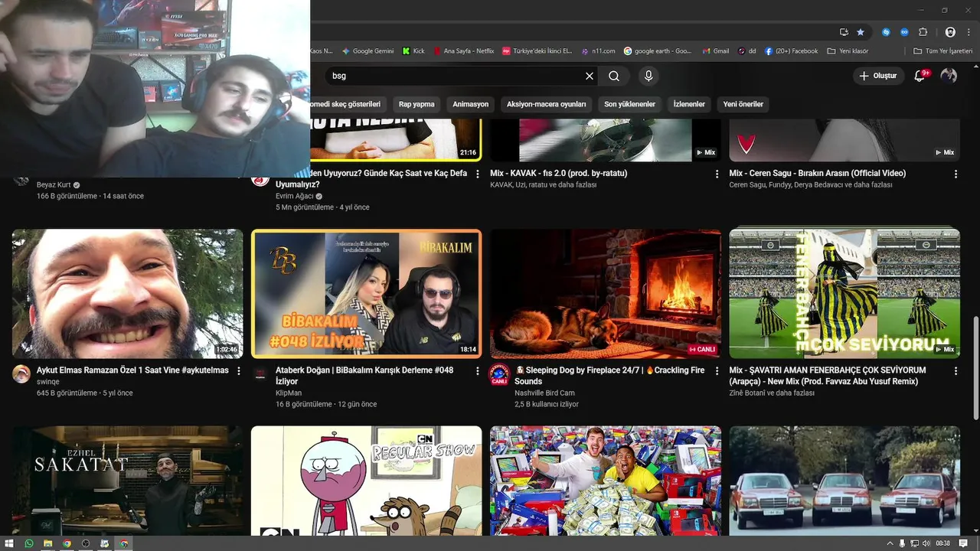
Task: Open File Explorer from the taskbar
Action: coord(47,543)
